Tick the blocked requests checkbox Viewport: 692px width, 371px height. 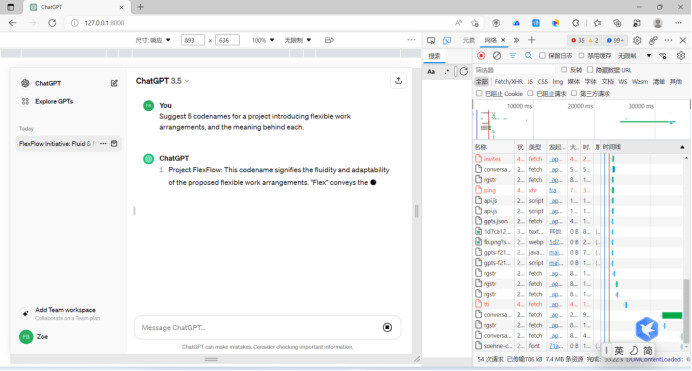(x=530, y=94)
